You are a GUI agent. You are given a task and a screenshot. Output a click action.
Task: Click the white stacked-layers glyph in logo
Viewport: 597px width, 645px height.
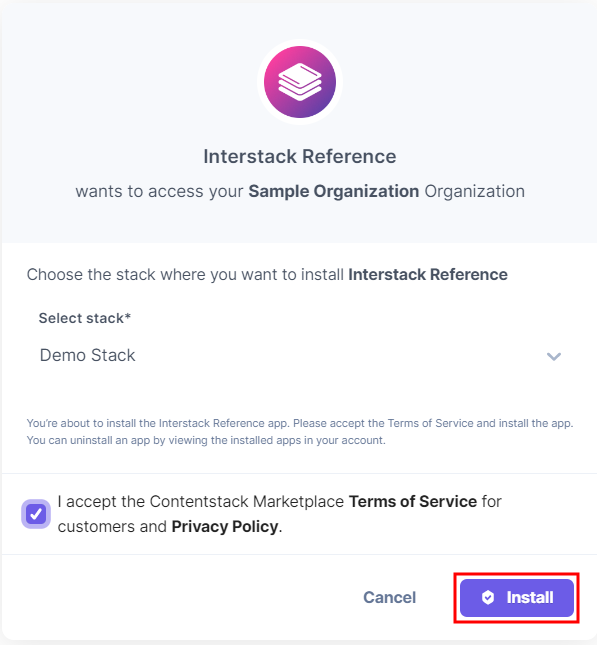tap(300, 81)
